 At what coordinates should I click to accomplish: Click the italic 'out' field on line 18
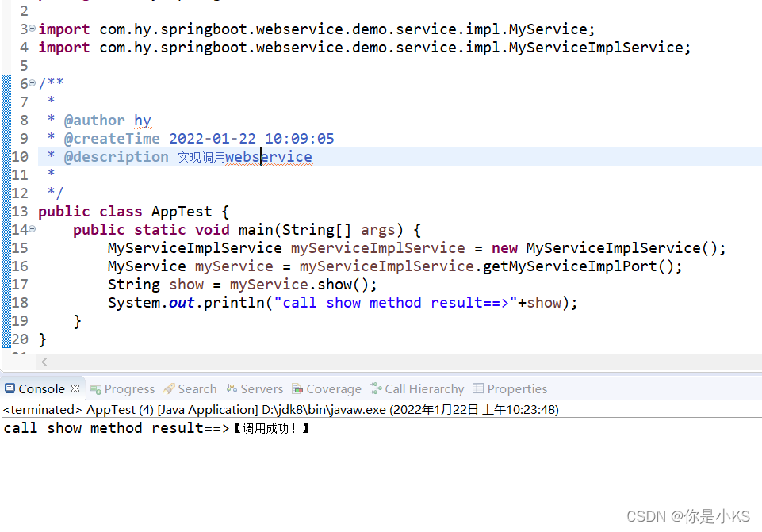[x=182, y=303]
